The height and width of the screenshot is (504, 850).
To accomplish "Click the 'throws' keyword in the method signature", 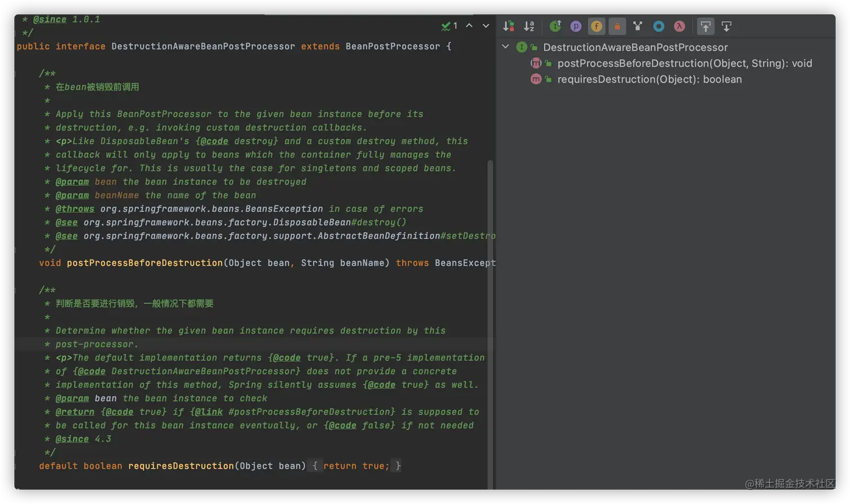I will point(412,263).
